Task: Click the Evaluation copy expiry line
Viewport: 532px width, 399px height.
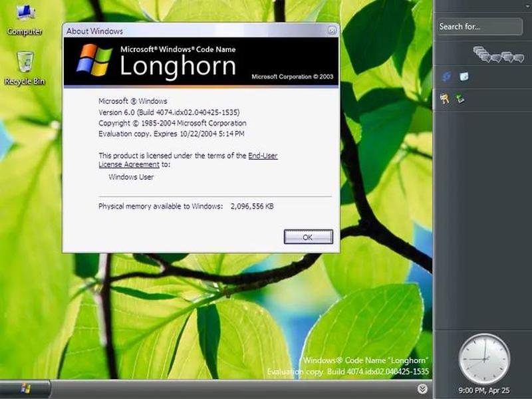Action: [172, 134]
